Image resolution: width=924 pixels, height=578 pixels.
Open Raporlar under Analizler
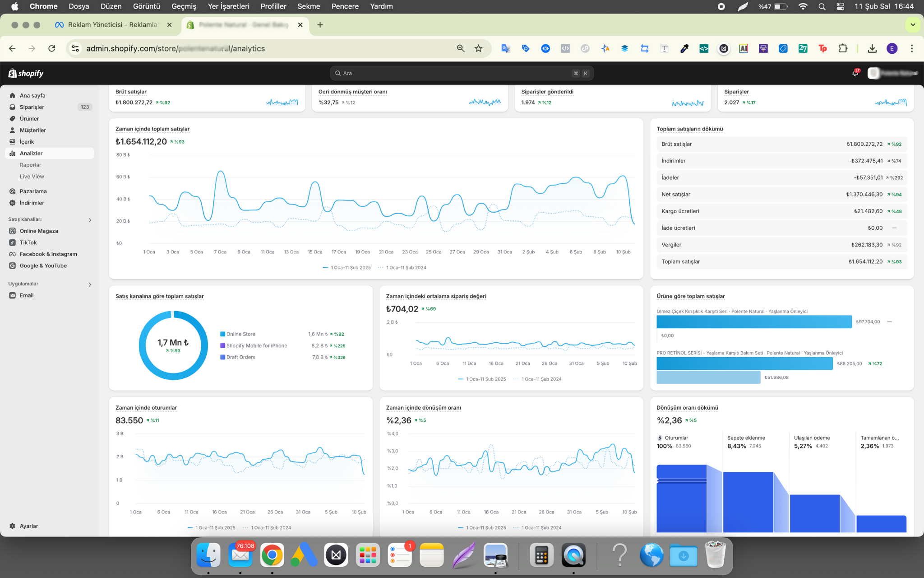point(30,165)
